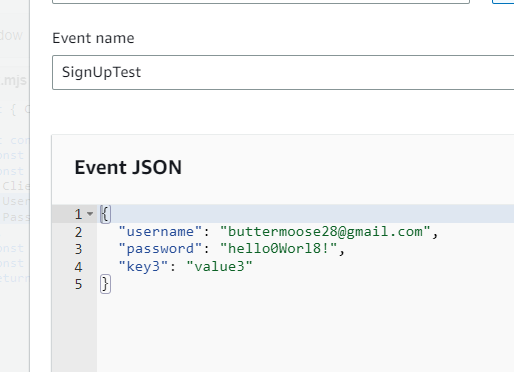The height and width of the screenshot is (372, 514).
Task: Click the Event name input field with SignUpTest
Action: click(x=283, y=73)
